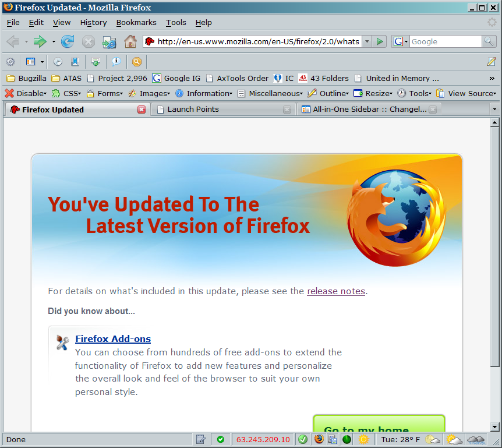Open the Edit menu
Image resolution: width=502 pixels, height=448 pixels.
tap(36, 22)
